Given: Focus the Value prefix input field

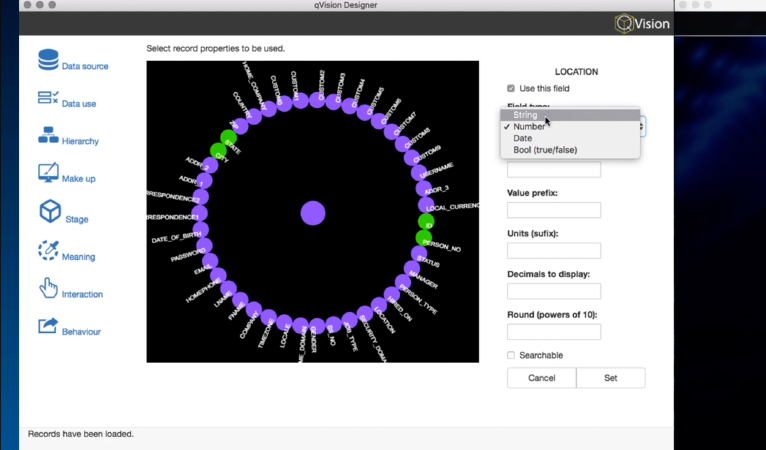Looking at the screenshot, I should [554, 210].
